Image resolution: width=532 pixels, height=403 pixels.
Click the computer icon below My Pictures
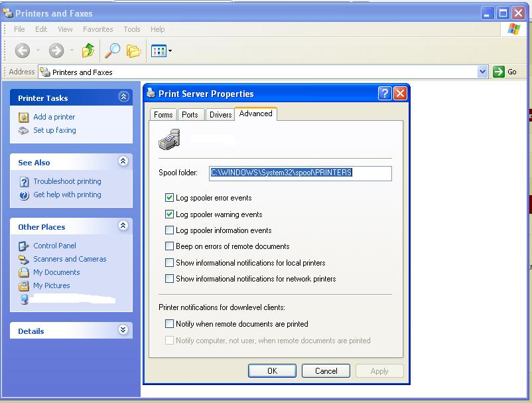tap(24, 299)
